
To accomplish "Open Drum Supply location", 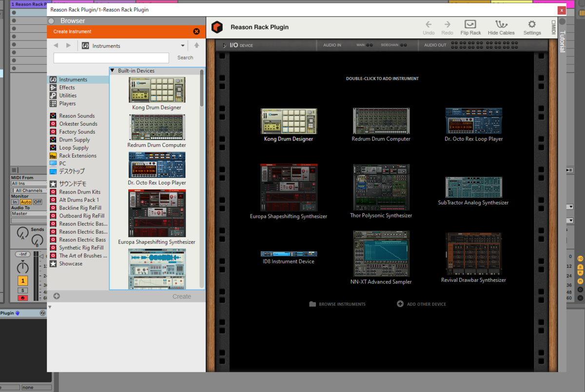I will [78, 140].
